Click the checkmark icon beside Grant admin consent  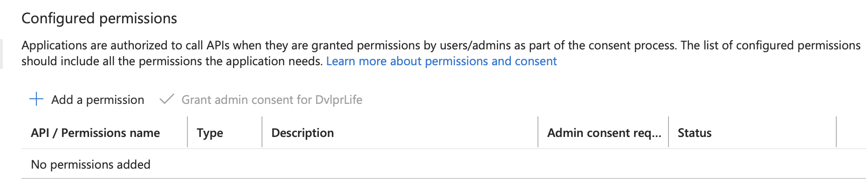[x=166, y=99]
